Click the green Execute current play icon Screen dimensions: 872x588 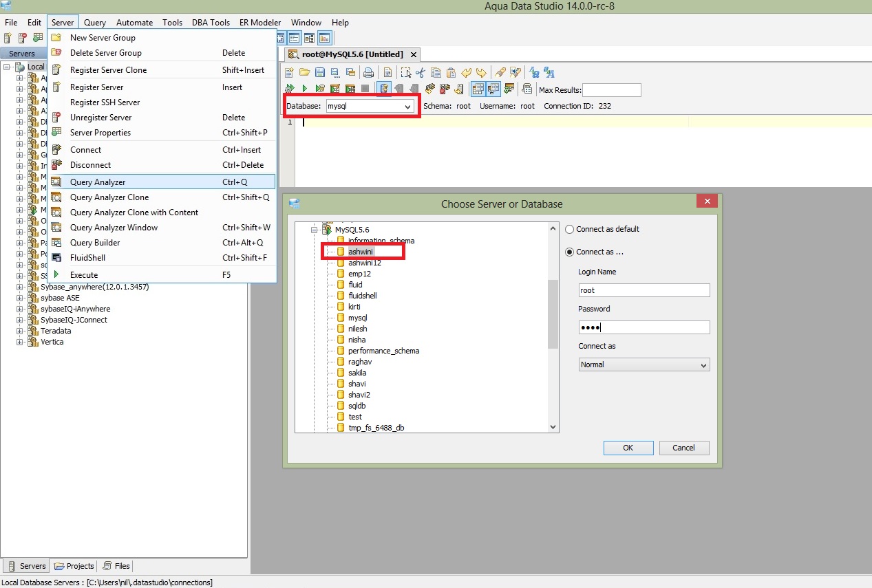tap(305, 88)
